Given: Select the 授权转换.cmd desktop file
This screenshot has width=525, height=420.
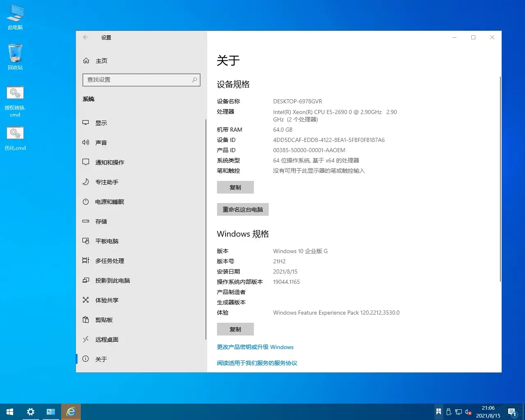Looking at the screenshot, I should (15, 102).
